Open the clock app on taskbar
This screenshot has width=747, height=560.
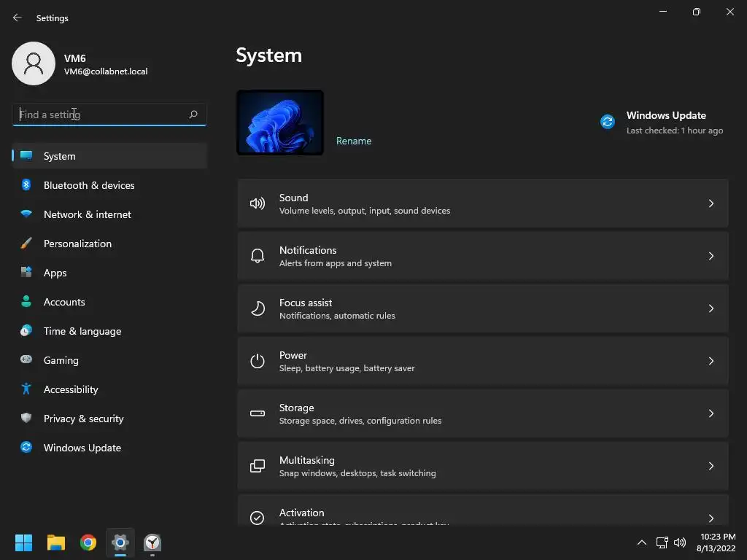(x=152, y=542)
